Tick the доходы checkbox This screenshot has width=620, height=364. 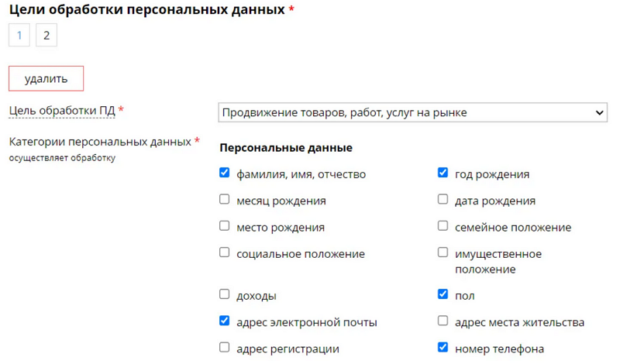(225, 294)
